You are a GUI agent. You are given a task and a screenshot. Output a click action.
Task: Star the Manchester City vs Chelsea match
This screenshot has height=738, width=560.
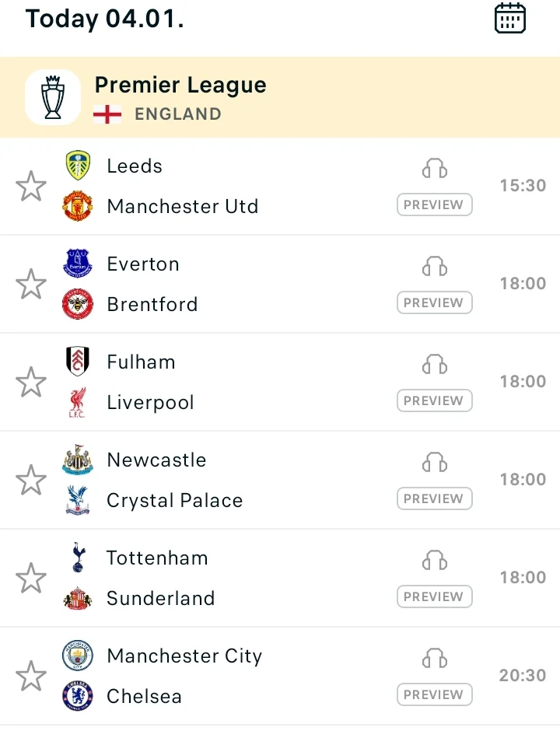[31, 677]
